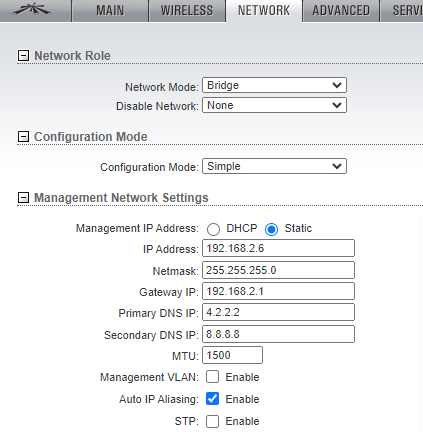The width and height of the screenshot is (423, 432).
Task: Switch to the ADVANCED tab
Action: 341,11
